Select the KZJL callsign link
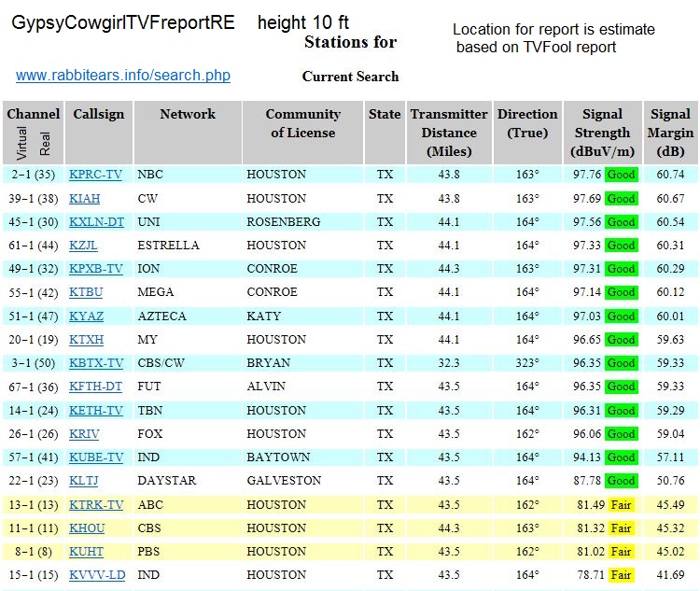The height and width of the screenshot is (591, 700). click(x=83, y=246)
